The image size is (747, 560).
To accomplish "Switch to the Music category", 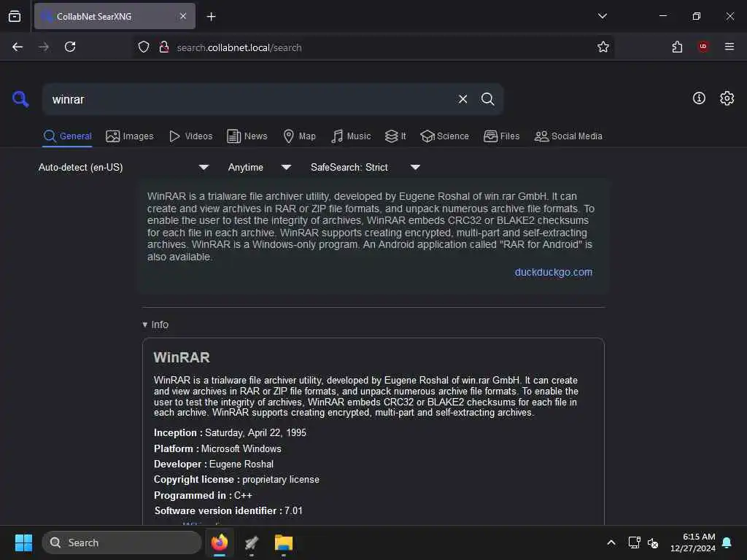I will point(351,136).
